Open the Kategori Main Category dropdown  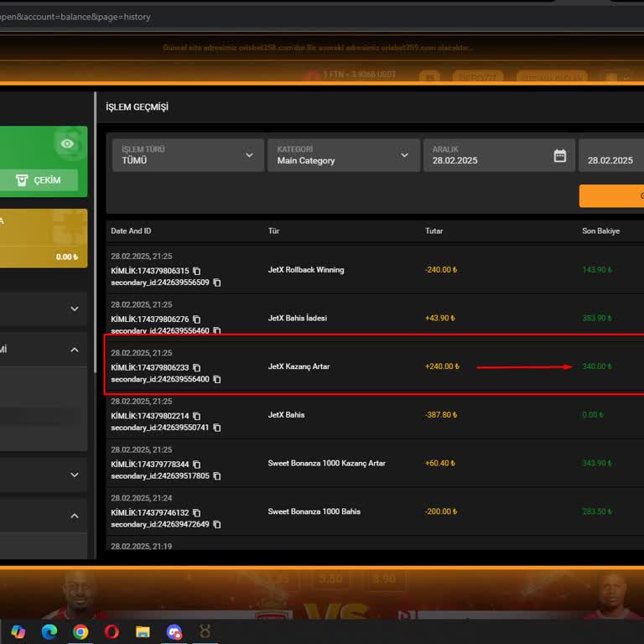point(343,155)
